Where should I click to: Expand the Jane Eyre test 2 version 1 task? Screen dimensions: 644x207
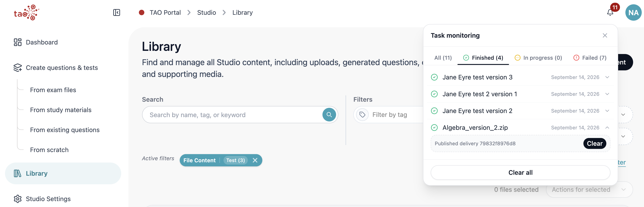pyautogui.click(x=607, y=94)
